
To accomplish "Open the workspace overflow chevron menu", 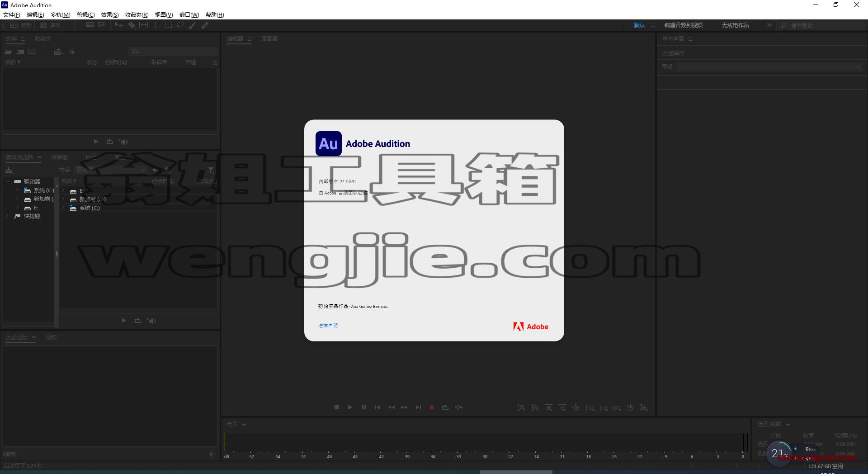I will point(769,25).
